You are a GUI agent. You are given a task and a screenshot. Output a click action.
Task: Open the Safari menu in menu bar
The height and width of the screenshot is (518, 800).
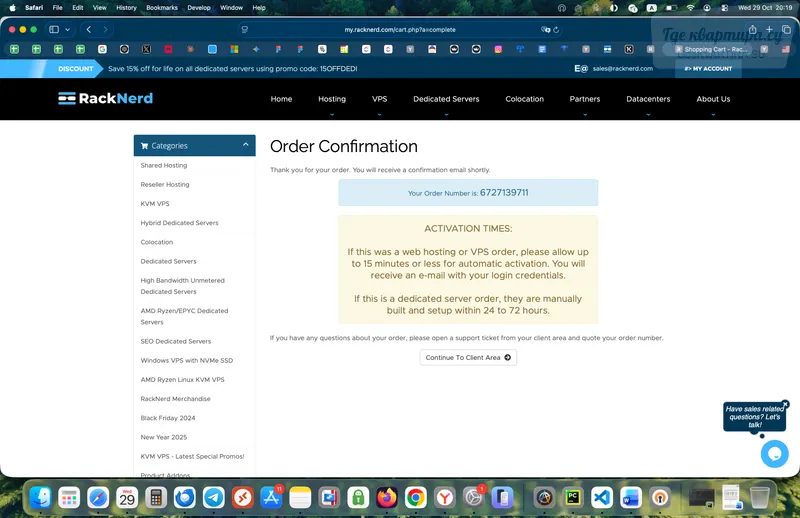[x=34, y=8]
